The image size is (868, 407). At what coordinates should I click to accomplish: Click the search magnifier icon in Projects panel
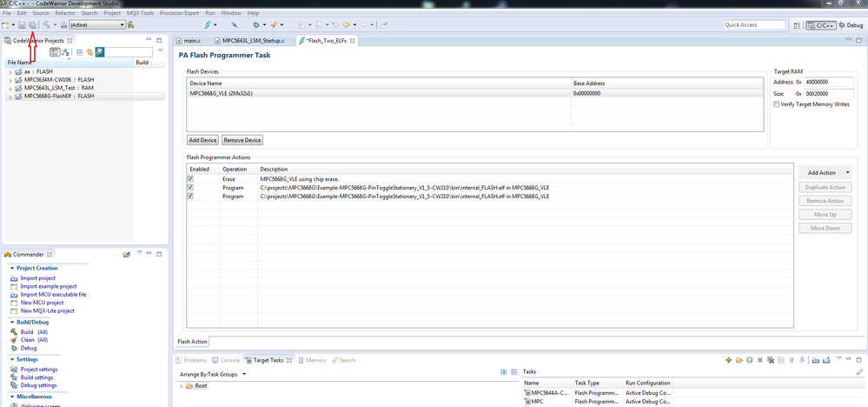click(x=99, y=52)
